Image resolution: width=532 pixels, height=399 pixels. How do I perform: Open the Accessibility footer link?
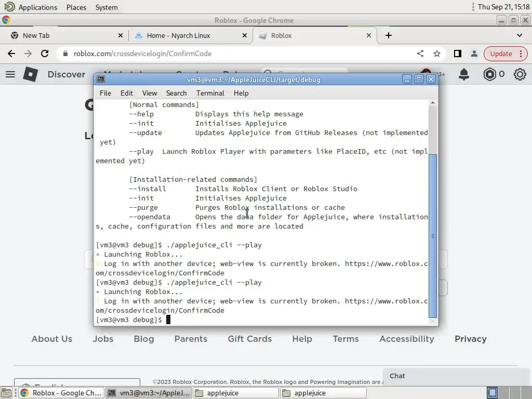[407, 339]
